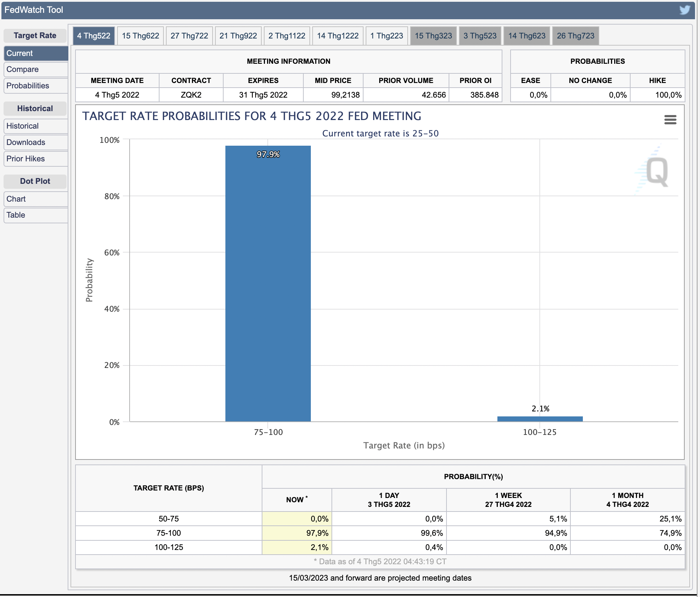This screenshot has width=700, height=597.
Task: Select the 4 Thg522 meeting tab
Action: pyautogui.click(x=94, y=36)
